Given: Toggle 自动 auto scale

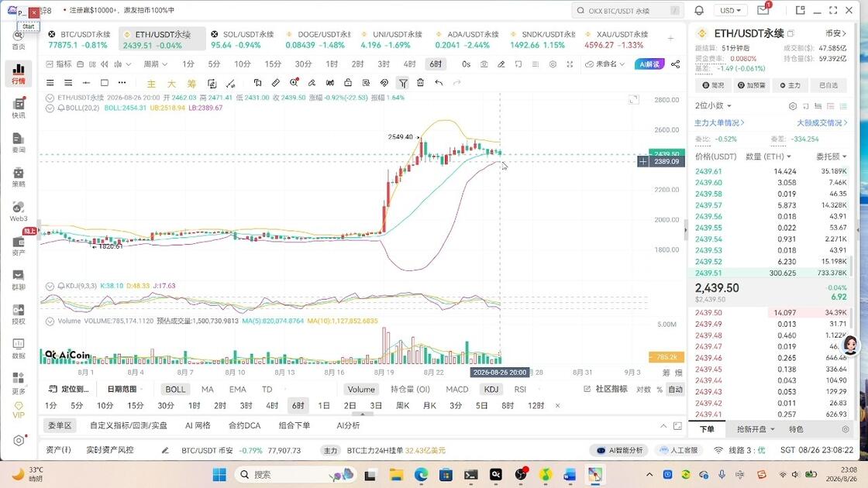Looking at the screenshot, I should 675,390.
